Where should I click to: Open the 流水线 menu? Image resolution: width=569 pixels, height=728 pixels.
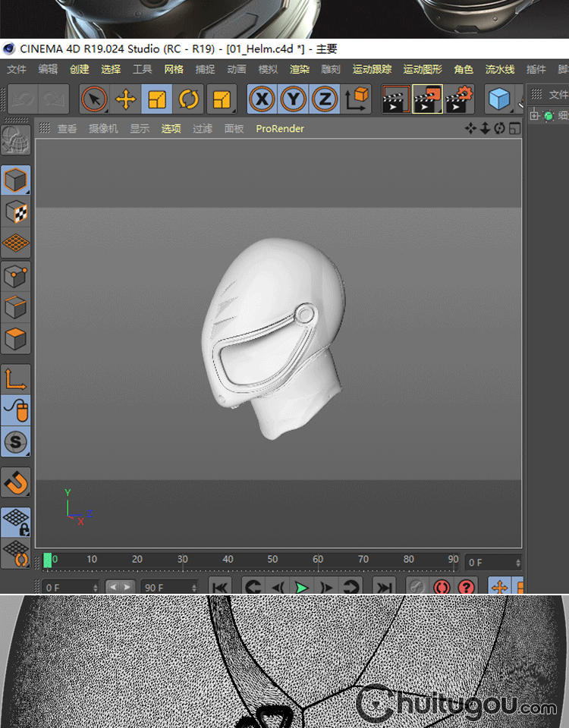(x=500, y=69)
